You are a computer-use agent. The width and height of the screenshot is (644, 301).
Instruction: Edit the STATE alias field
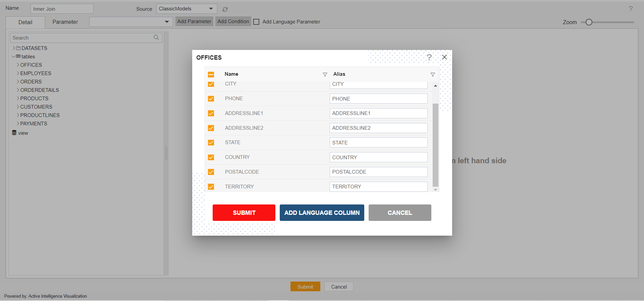click(x=378, y=142)
